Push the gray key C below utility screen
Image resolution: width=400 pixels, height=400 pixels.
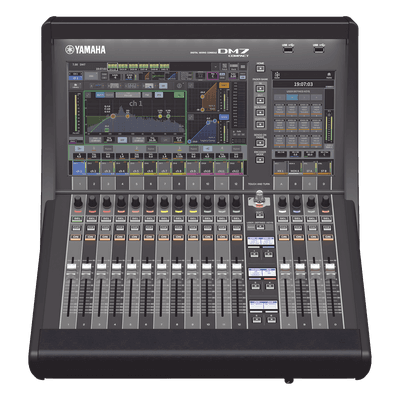pyautogui.click(x=310, y=184)
